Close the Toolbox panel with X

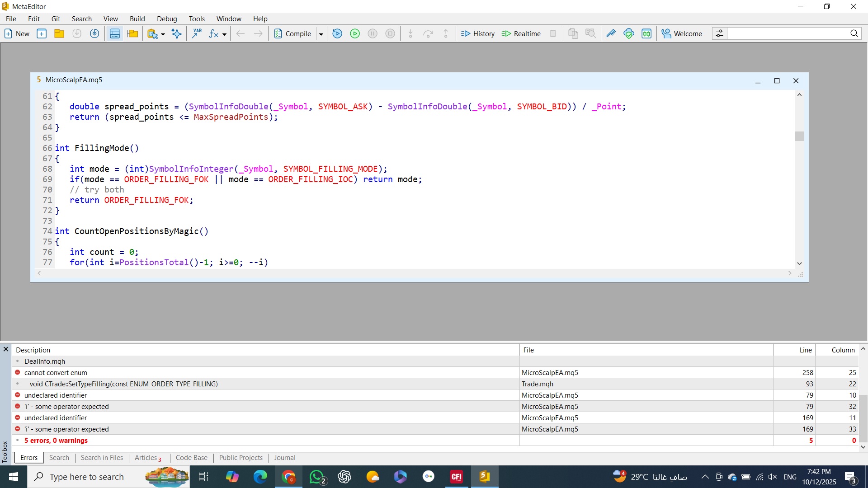[6, 349]
